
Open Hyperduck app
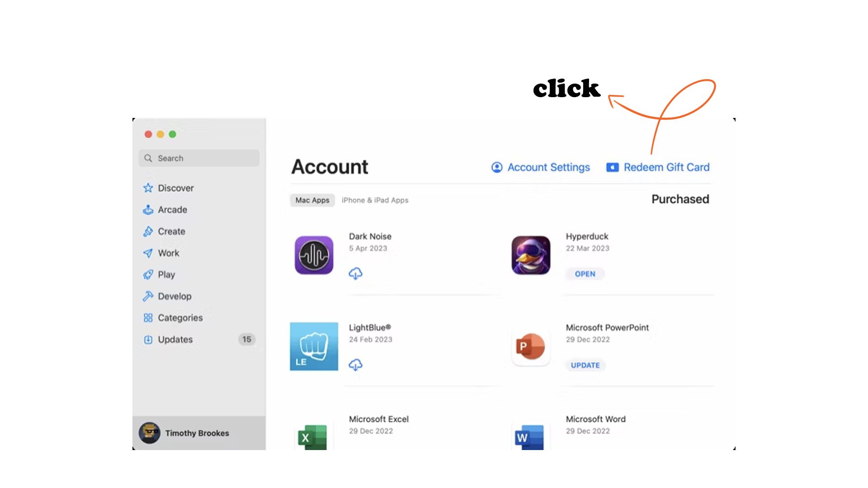click(x=584, y=273)
